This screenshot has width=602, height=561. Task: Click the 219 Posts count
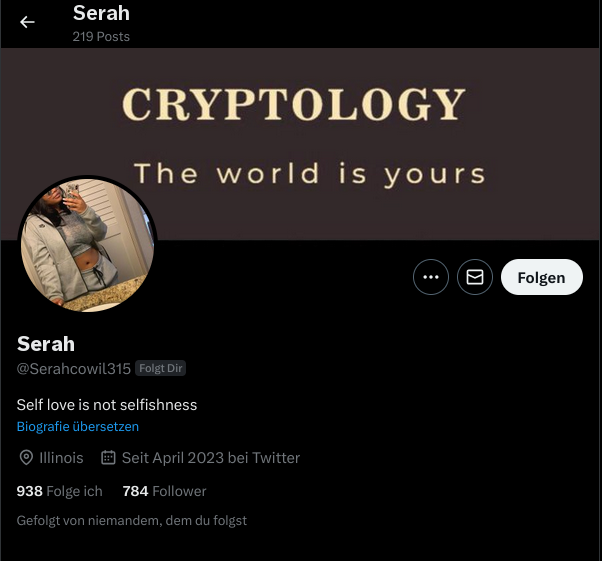pyautogui.click(x=101, y=36)
